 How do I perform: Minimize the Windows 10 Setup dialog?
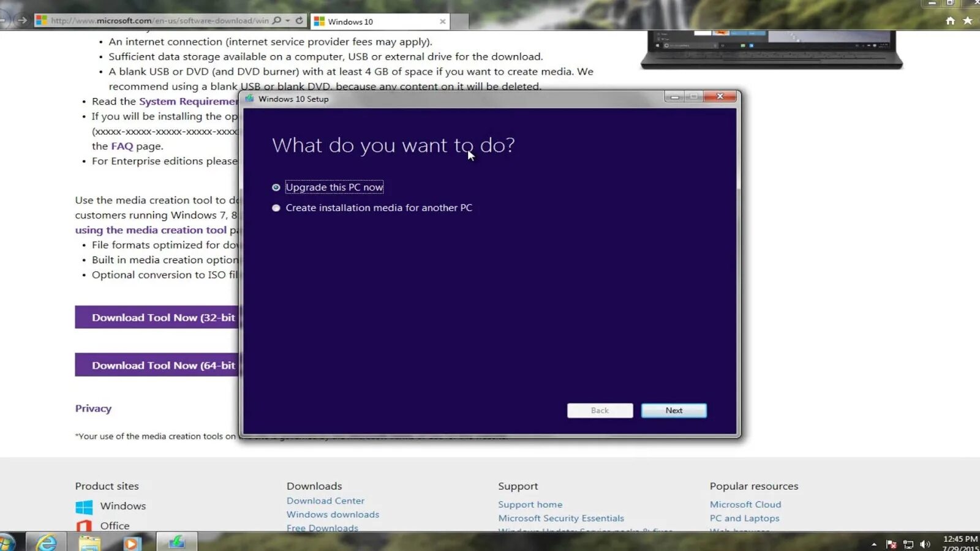(674, 97)
